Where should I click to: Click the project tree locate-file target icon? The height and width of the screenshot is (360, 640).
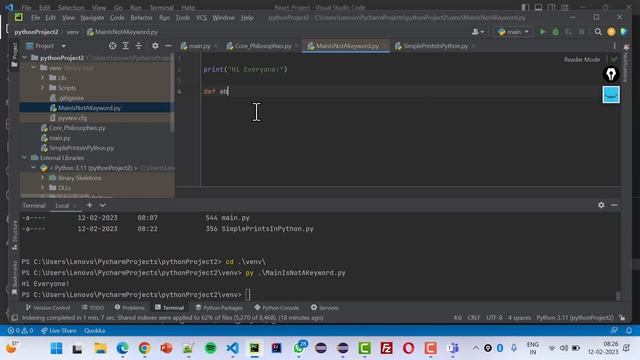tap(112, 46)
